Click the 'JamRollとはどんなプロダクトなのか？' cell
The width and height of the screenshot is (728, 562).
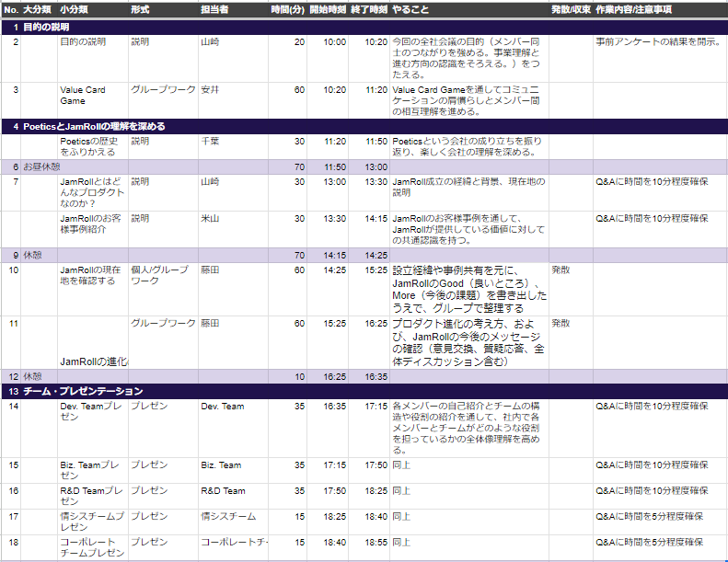click(x=93, y=192)
